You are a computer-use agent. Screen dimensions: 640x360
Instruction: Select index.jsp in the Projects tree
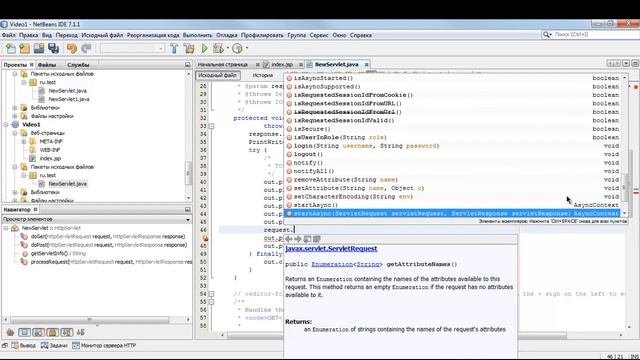50,158
